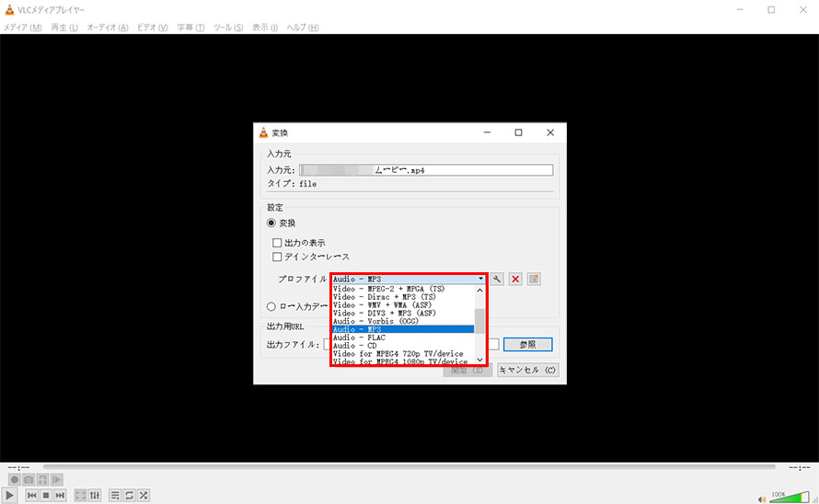
Task: Click the 入力元 source file field
Action: coord(426,170)
